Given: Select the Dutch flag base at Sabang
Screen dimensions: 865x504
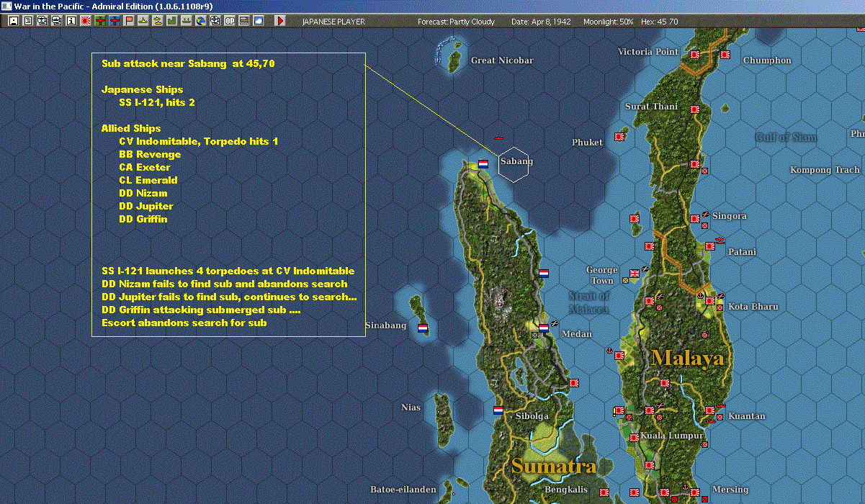Looking at the screenshot, I should tap(483, 163).
